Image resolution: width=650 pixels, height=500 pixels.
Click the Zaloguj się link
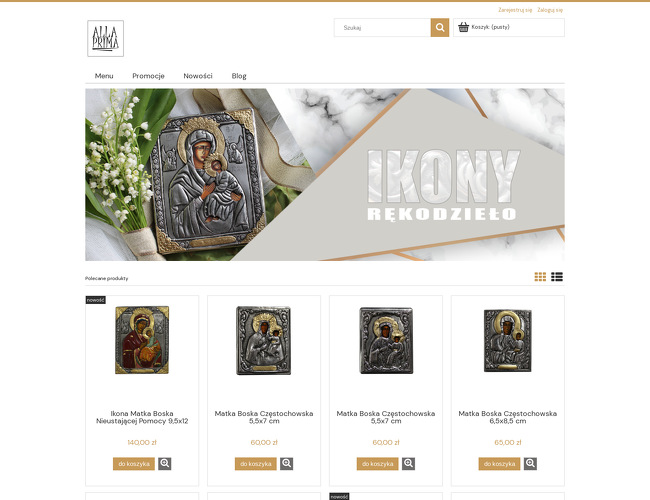(x=550, y=10)
